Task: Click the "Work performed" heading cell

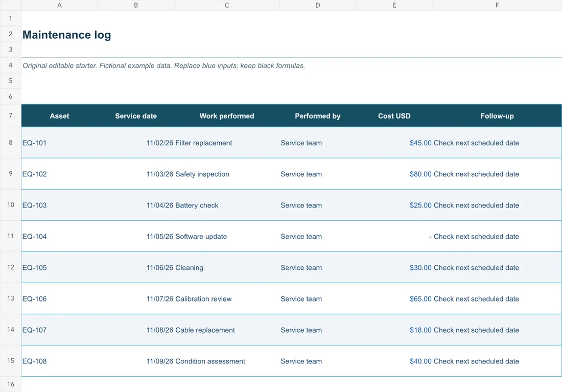Action: [227, 116]
